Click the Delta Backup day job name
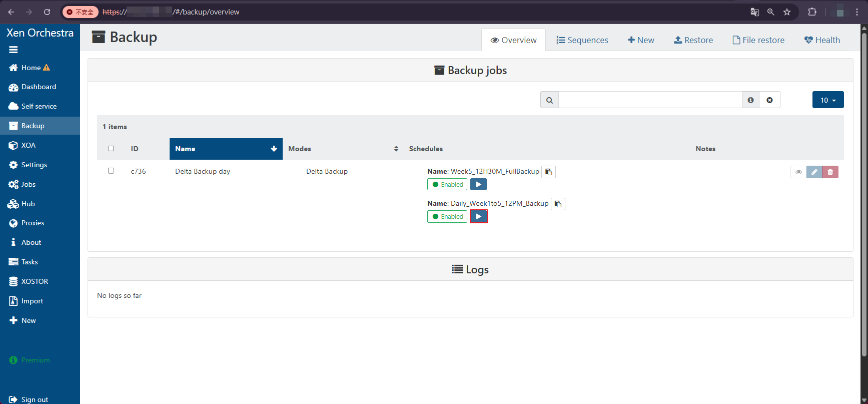The width and height of the screenshot is (868, 404). [x=203, y=171]
